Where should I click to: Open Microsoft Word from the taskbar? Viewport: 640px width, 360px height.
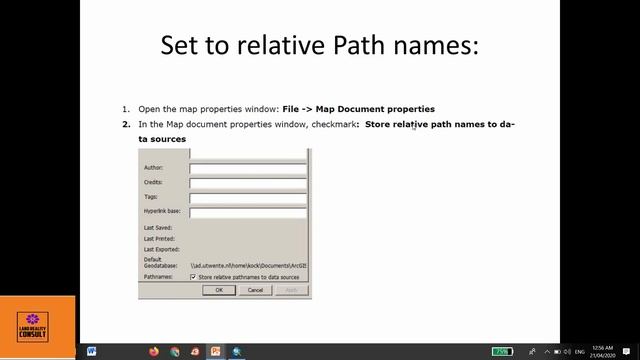tap(91, 351)
